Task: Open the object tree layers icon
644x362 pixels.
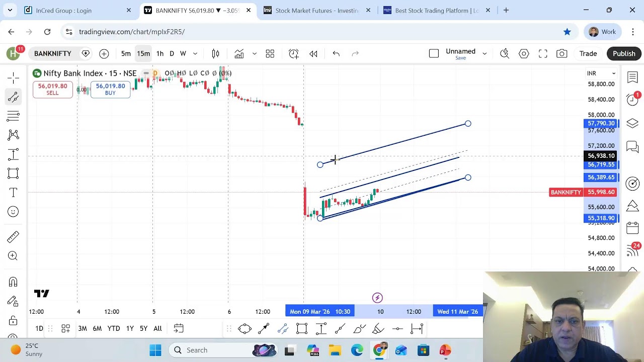Action: (632, 123)
